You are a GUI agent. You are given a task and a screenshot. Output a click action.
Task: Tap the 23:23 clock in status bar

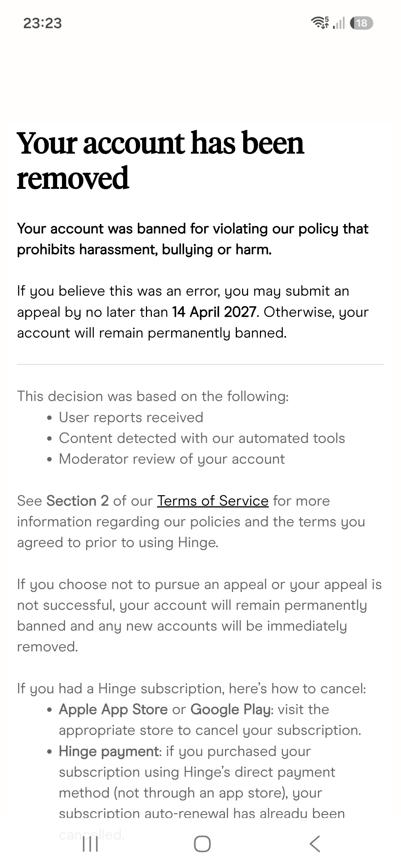click(42, 23)
